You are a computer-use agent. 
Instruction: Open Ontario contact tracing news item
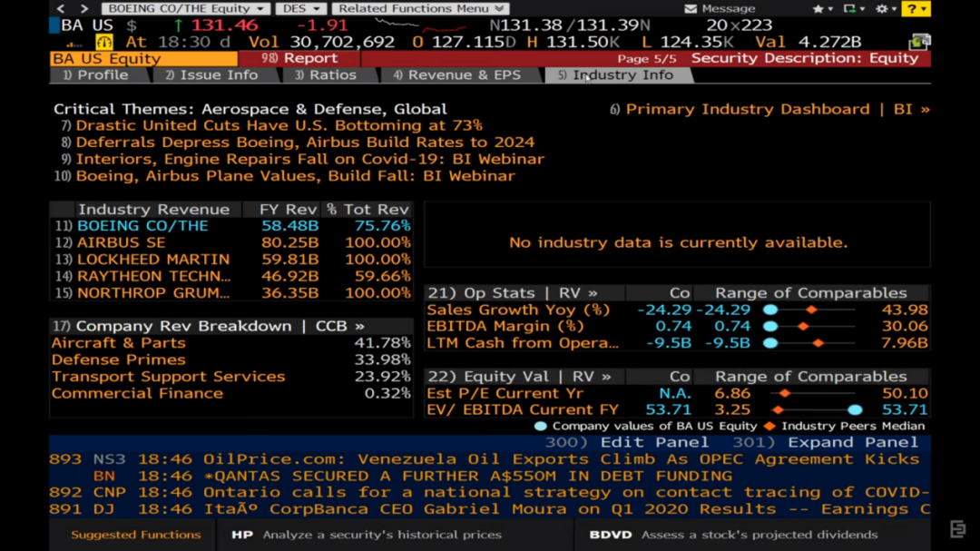pos(489,493)
